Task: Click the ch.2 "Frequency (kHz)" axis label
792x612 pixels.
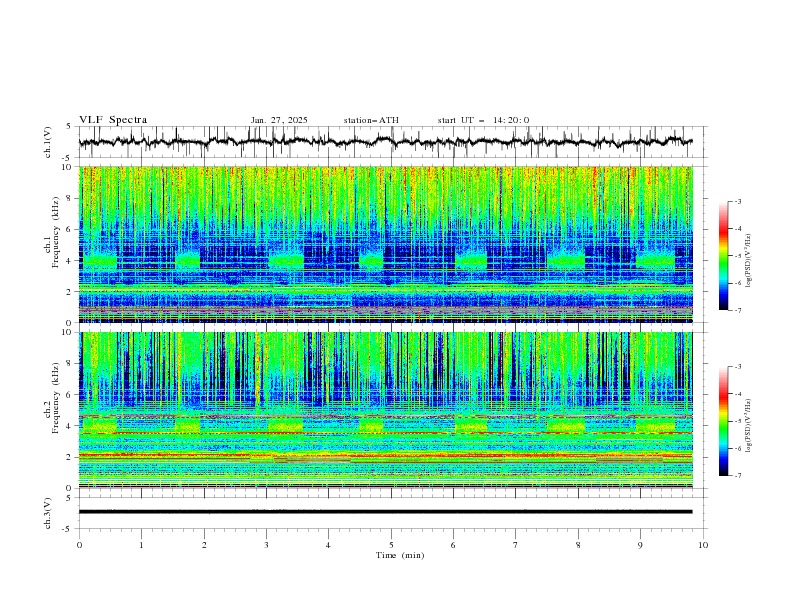Action: tap(56, 397)
